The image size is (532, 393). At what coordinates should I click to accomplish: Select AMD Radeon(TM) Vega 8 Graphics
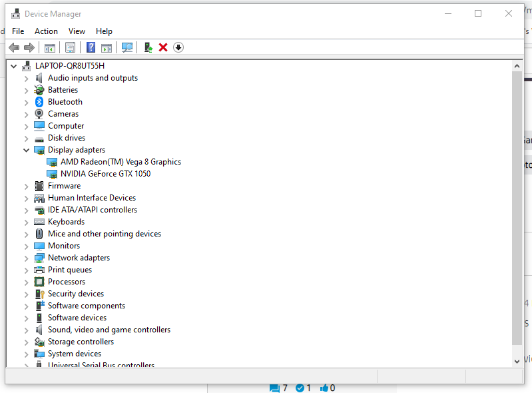pyautogui.click(x=121, y=162)
